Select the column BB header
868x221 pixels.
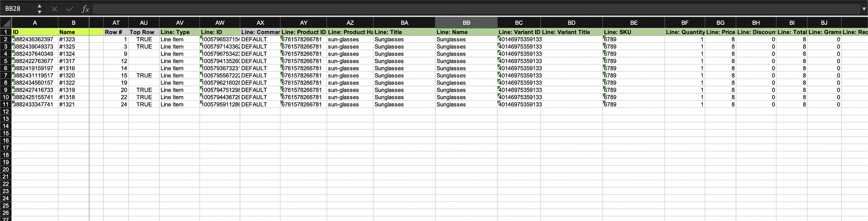tap(466, 23)
